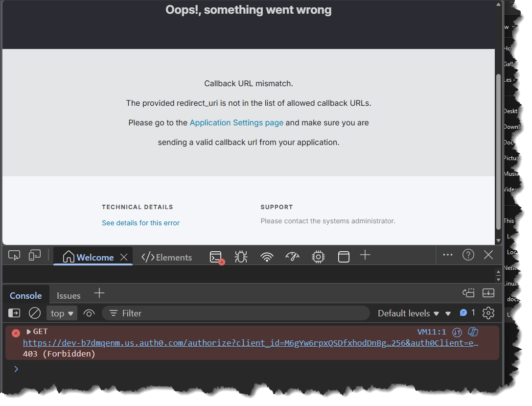Switch to the Elements tab

pos(166,257)
